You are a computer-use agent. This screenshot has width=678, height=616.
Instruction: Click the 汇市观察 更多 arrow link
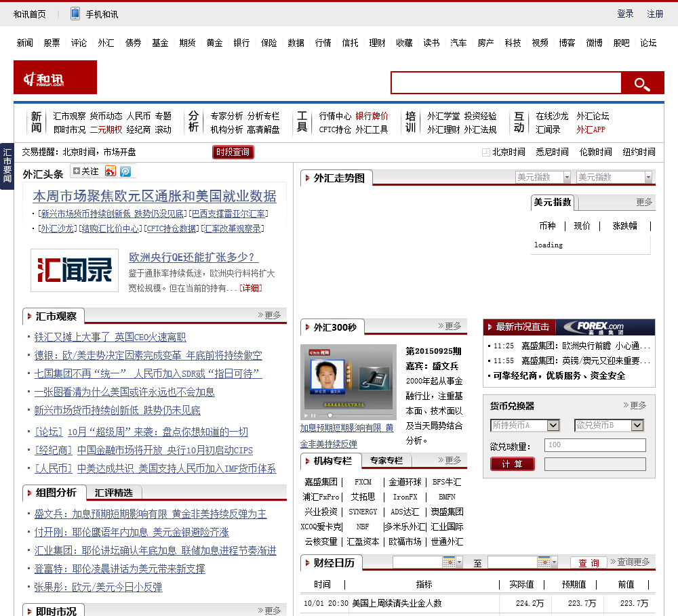pos(269,315)
